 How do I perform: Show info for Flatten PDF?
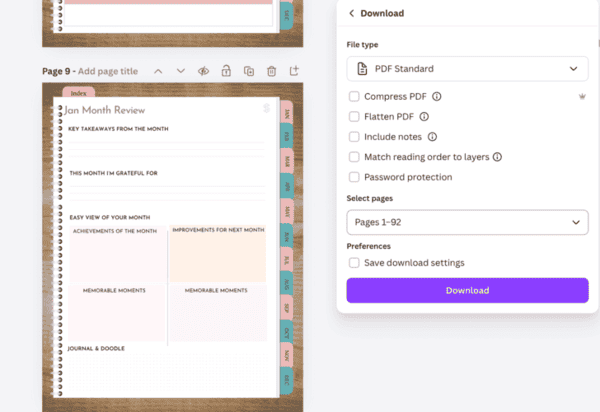tap(424, 117)
